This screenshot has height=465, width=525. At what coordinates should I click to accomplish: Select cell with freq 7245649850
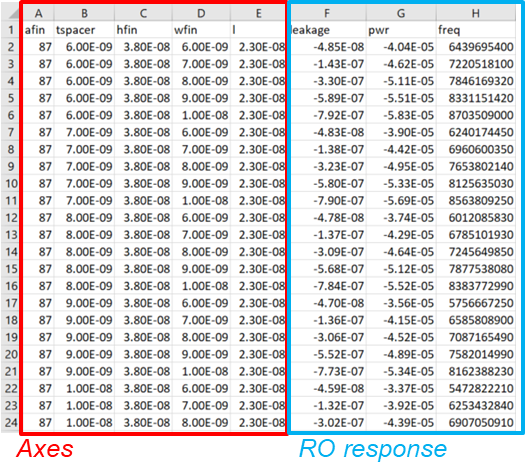(476, 252)
